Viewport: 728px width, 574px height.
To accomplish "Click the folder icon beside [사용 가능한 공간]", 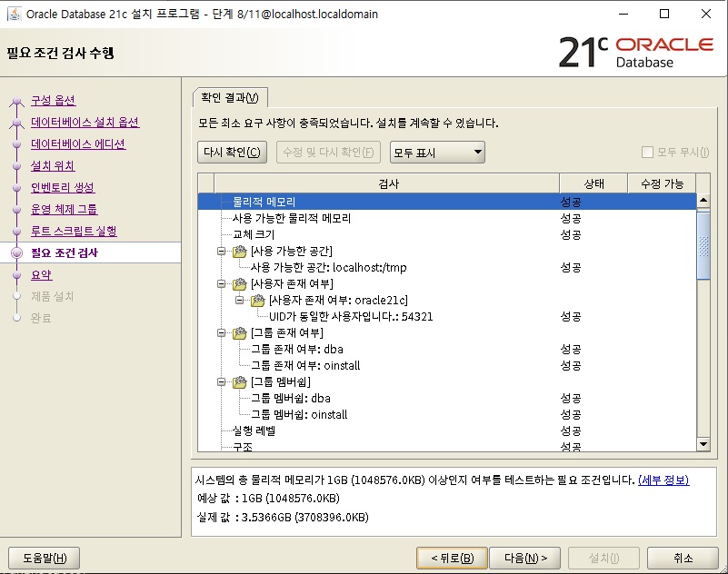I will click(x=240, y=252).
